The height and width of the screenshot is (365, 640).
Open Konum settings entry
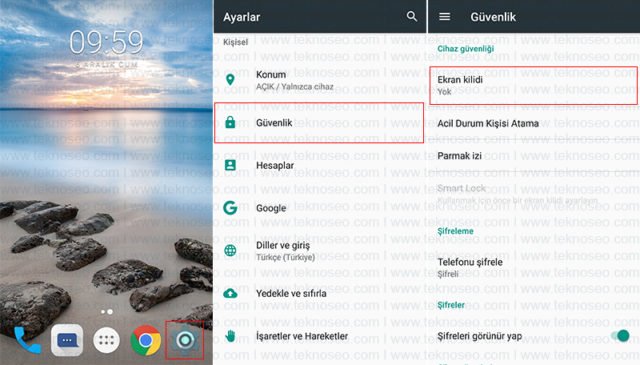click(320, 80)
